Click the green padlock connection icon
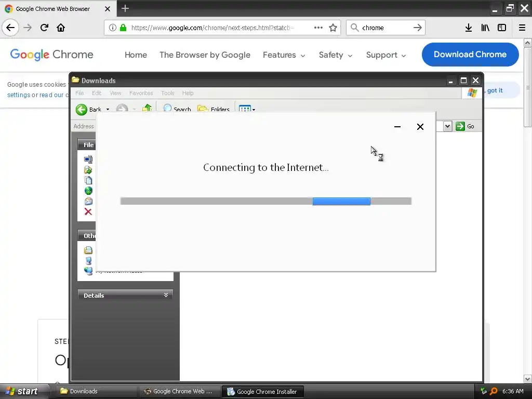This screenshot has width=532, height=399. click(x=123, y=28)
